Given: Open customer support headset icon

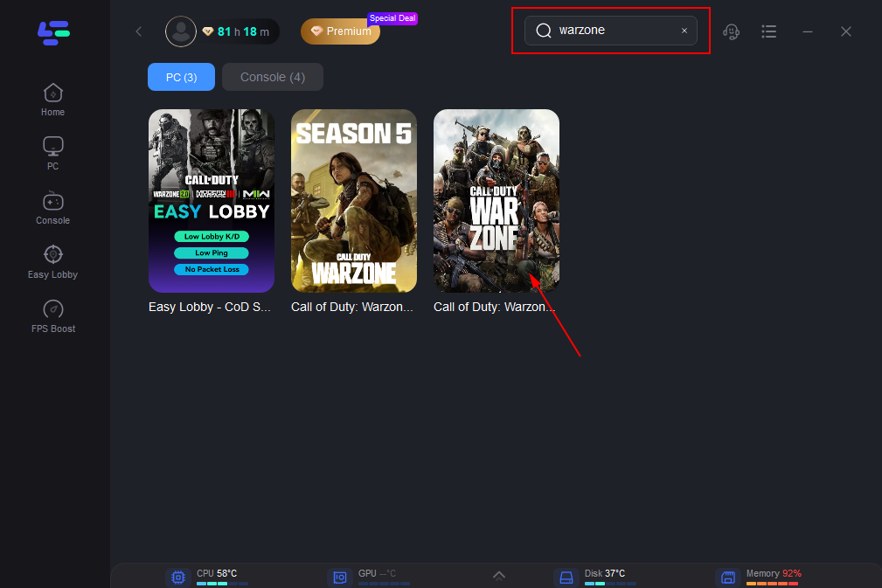Looking at the screenshot, I should (732, 31).
